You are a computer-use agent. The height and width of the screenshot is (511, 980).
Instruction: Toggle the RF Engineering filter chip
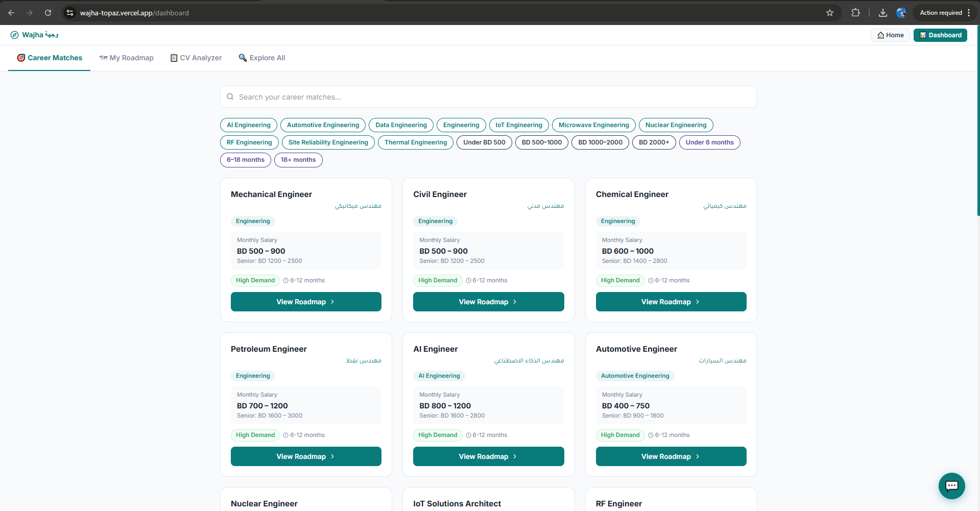(x=249, y=142)
